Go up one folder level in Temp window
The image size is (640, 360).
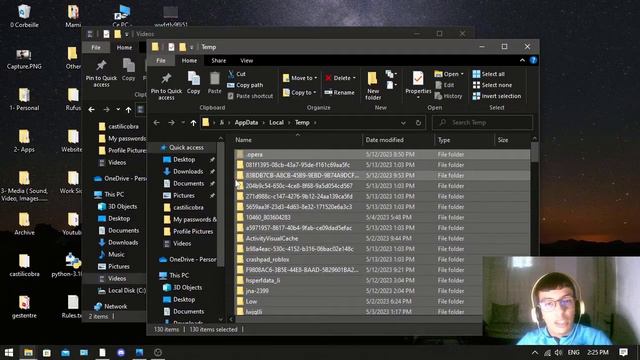193,122
